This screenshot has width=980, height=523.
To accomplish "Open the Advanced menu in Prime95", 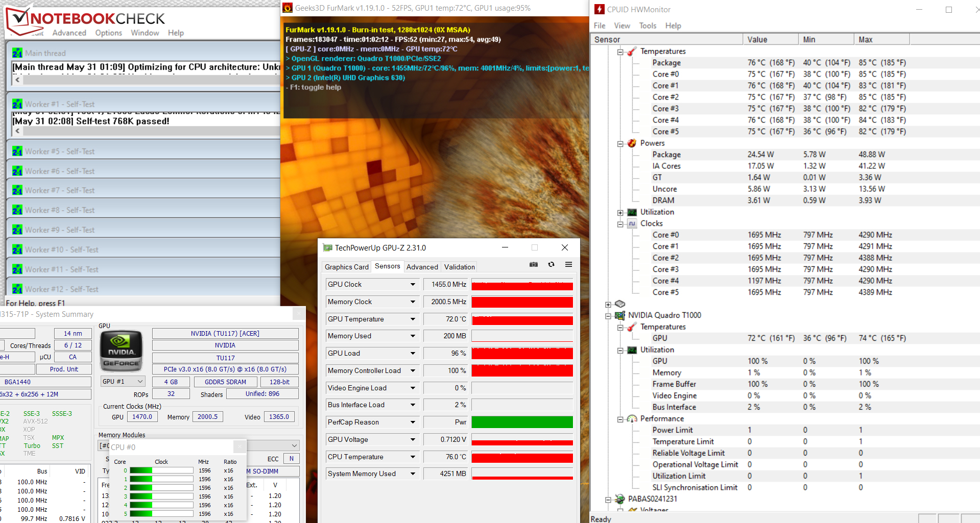I will pos(69,33).
